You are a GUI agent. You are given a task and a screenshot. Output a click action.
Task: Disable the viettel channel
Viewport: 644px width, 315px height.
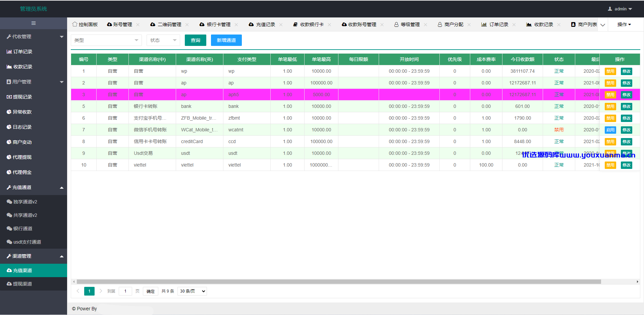610,165
